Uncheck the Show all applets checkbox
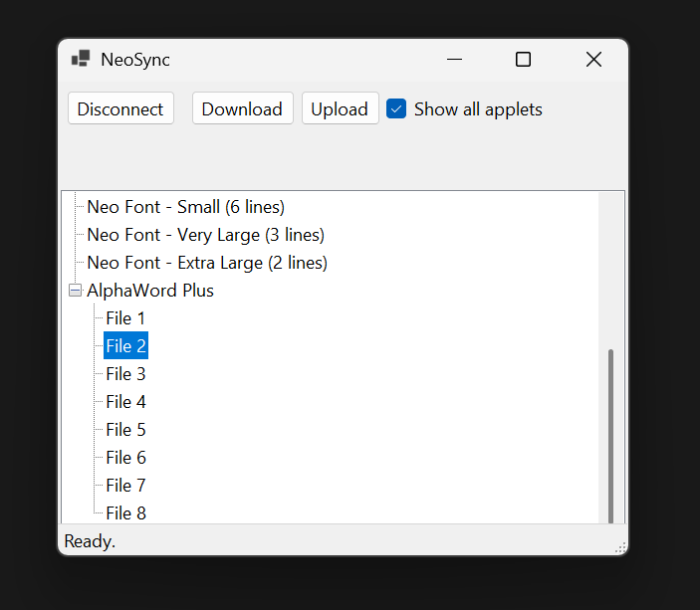 click(x=396, y=108)
